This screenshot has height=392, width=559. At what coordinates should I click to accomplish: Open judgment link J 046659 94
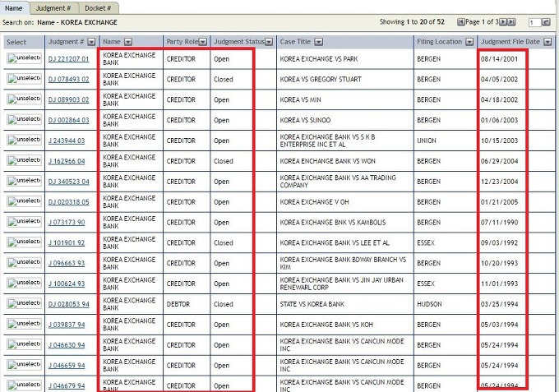click(67, 366)
